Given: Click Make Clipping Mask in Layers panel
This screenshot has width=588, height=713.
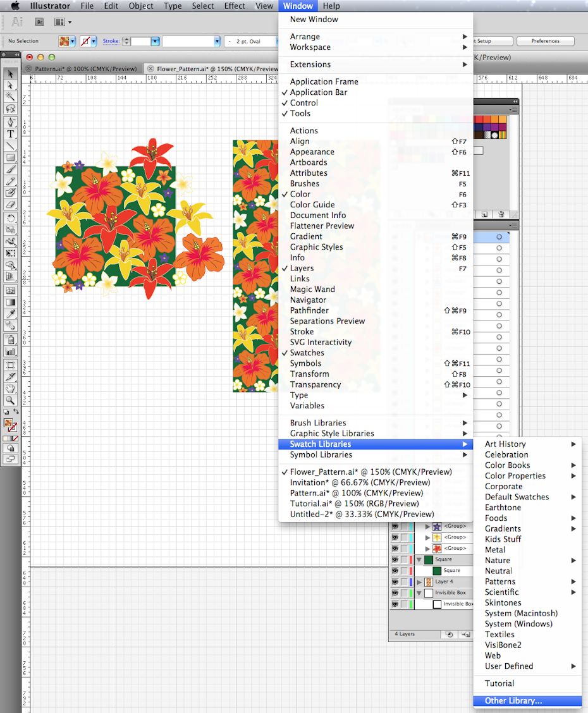Looking at the screenshot, I should (450, 634).
